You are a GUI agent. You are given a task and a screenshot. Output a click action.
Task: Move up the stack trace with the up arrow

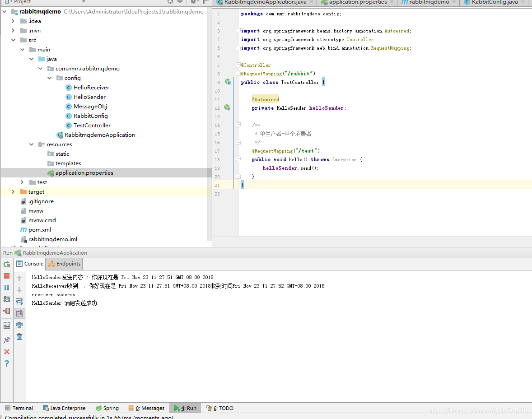[19, 278]
